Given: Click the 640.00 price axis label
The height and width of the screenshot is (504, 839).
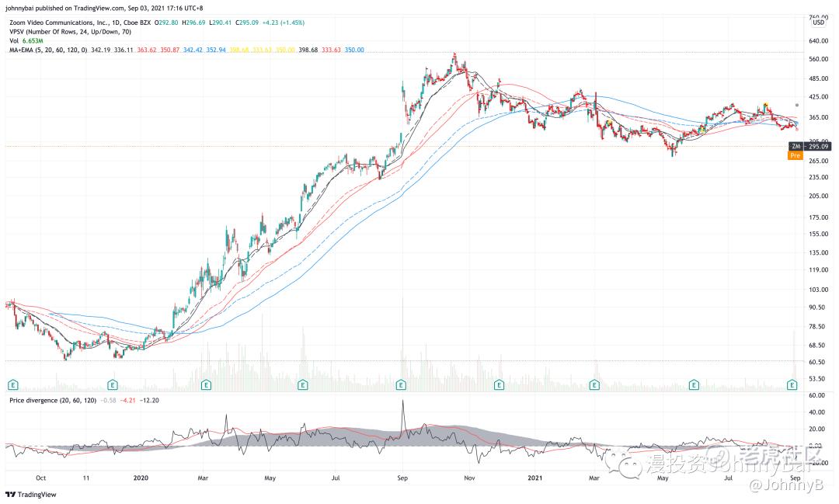Looking at the screenshot, I should (819, 40).
